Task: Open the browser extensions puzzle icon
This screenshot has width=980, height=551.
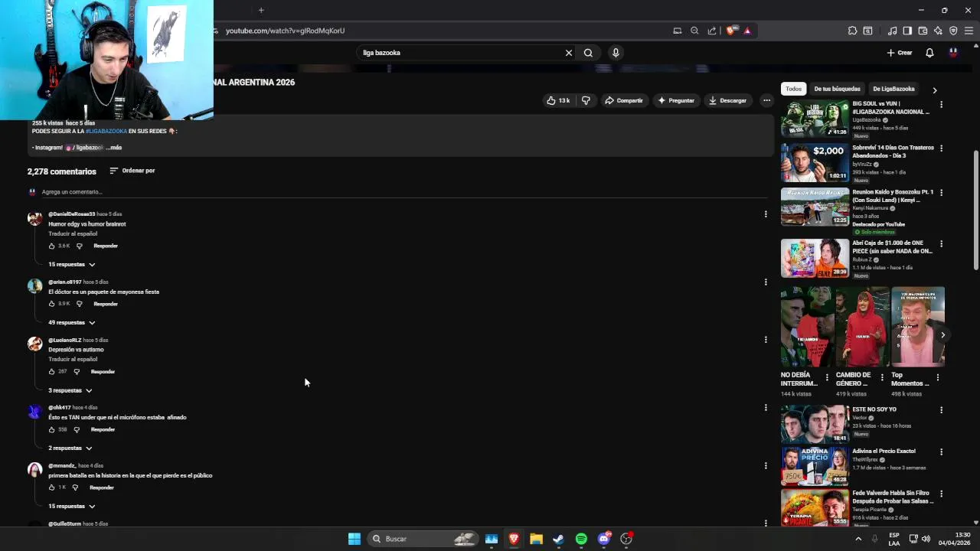Action: pos(852,31)
